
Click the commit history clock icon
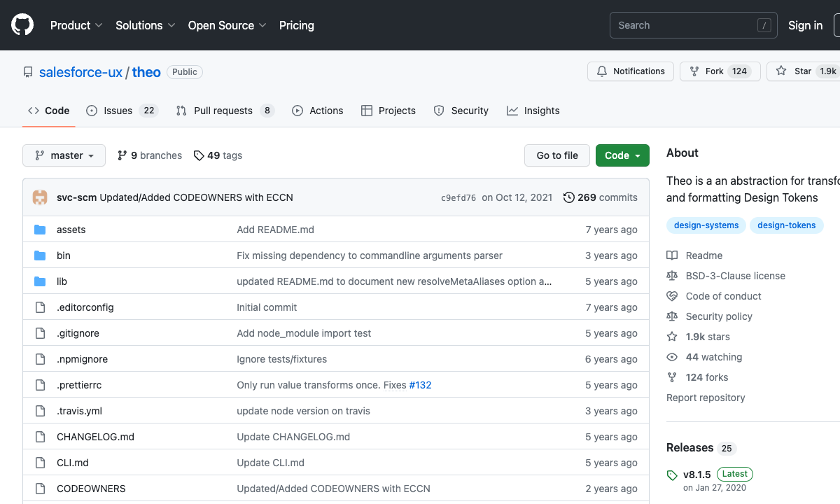click(x=569, y=197)
